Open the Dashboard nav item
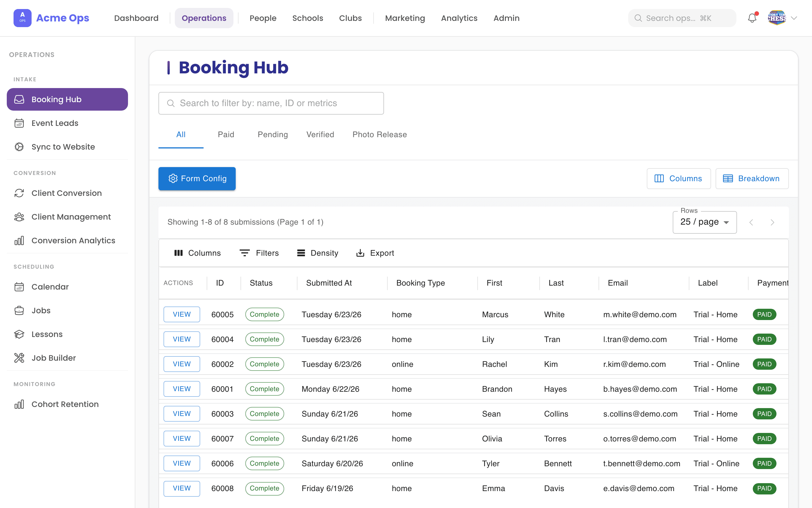This screenshot has width=812, height=508. (x=136, y=18)
